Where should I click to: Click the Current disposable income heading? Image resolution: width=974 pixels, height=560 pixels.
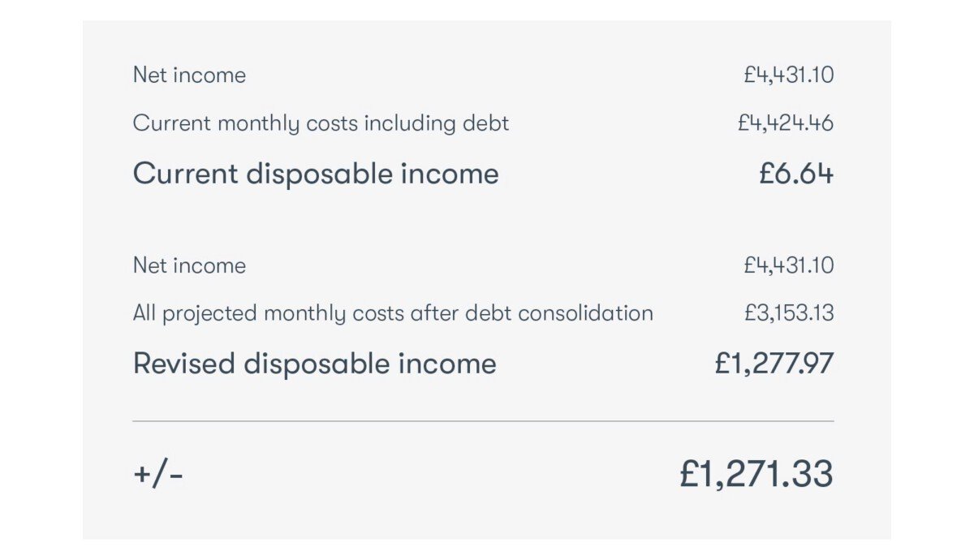(x=316, y=174)
